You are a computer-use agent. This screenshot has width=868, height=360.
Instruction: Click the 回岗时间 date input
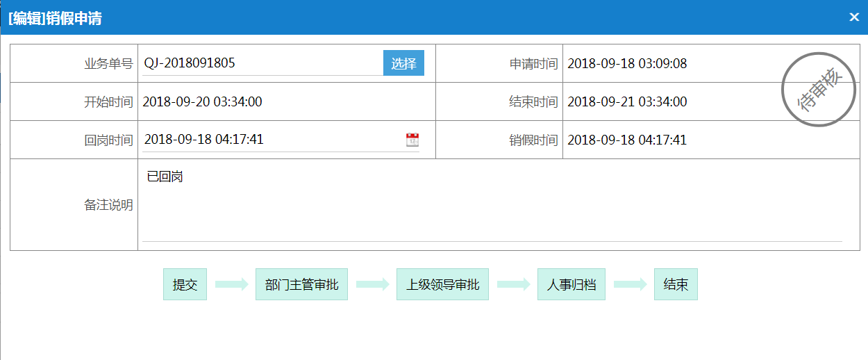pyautogui.click(x=281, y=140)
